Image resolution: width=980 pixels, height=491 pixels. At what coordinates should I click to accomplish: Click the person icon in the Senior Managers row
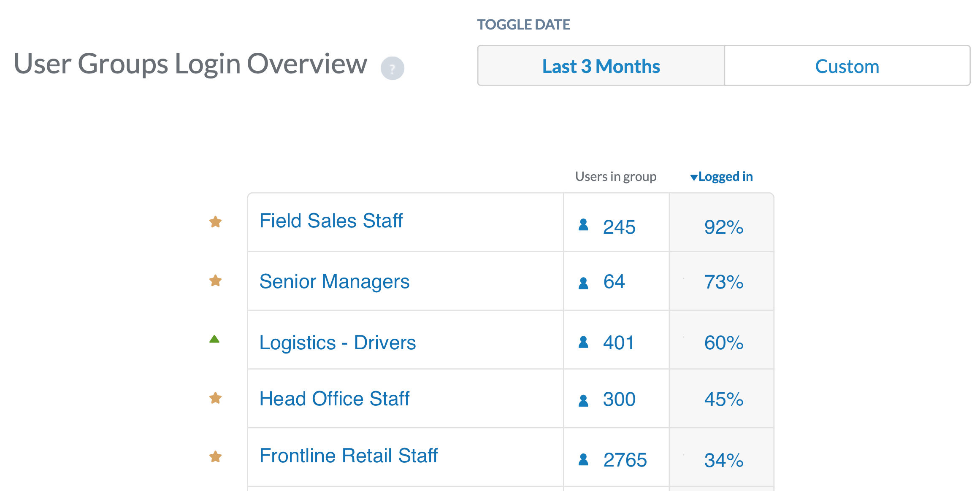[x=583, y=283]
